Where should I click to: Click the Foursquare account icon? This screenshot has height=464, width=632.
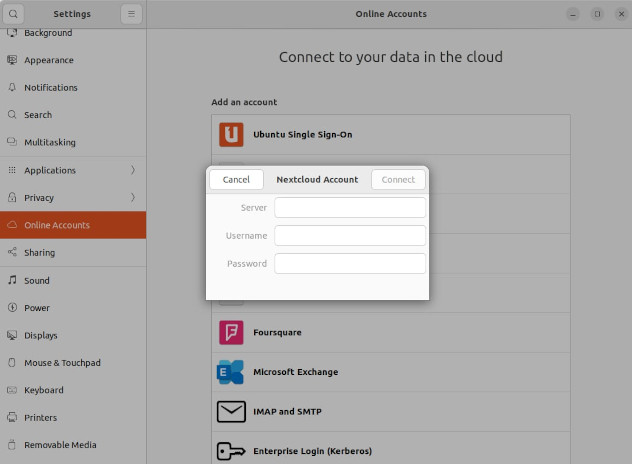[231, 332]
